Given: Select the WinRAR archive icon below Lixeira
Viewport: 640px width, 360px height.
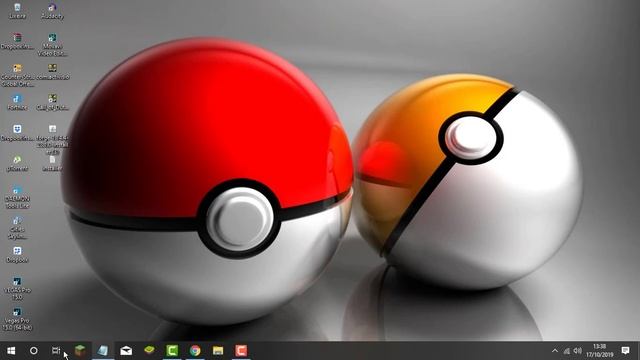Looking at the screenshot, I should tap(17, 42).
